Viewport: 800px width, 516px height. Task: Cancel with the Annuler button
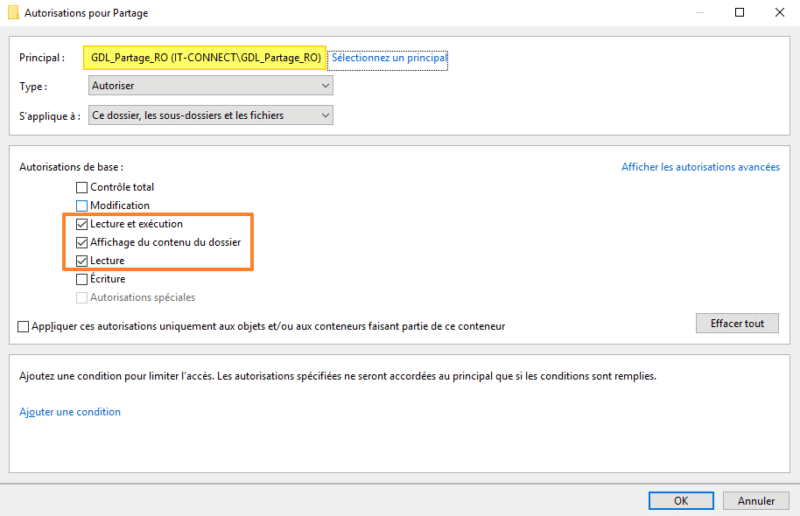click(756, 501)
